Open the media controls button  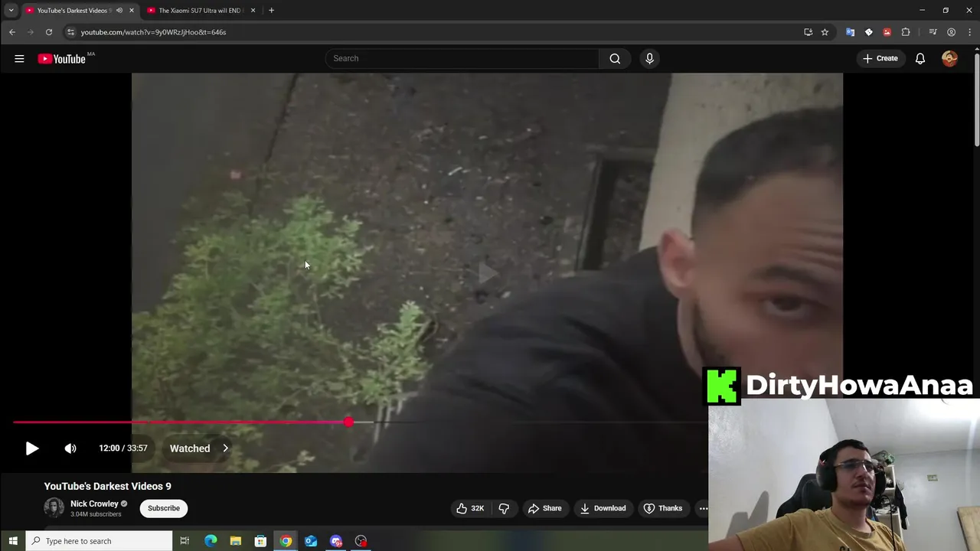(933, 32)
